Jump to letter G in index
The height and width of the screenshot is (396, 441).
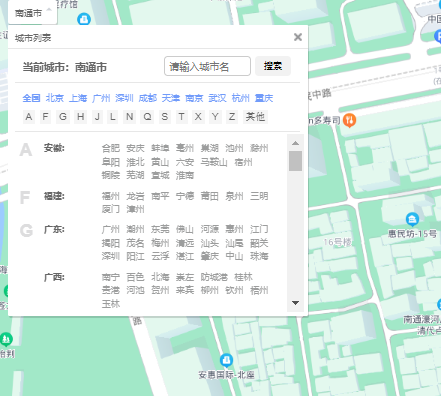pos(63,117)
